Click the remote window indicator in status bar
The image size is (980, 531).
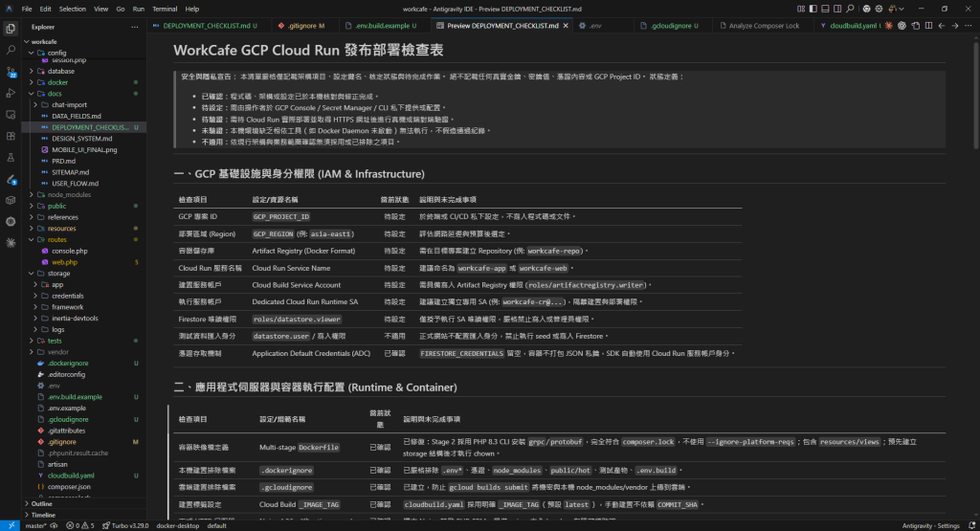pos(11,525)
